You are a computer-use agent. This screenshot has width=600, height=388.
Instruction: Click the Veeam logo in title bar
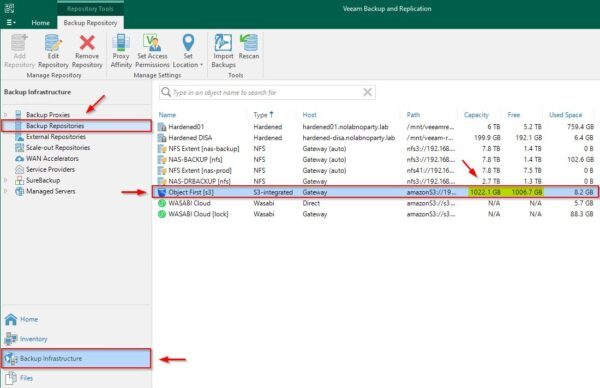10,8
